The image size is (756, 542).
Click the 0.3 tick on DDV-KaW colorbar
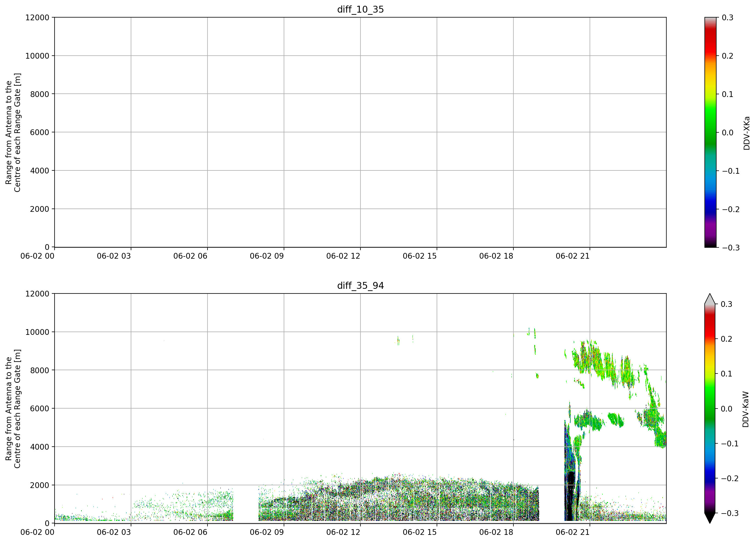point(727,304)
